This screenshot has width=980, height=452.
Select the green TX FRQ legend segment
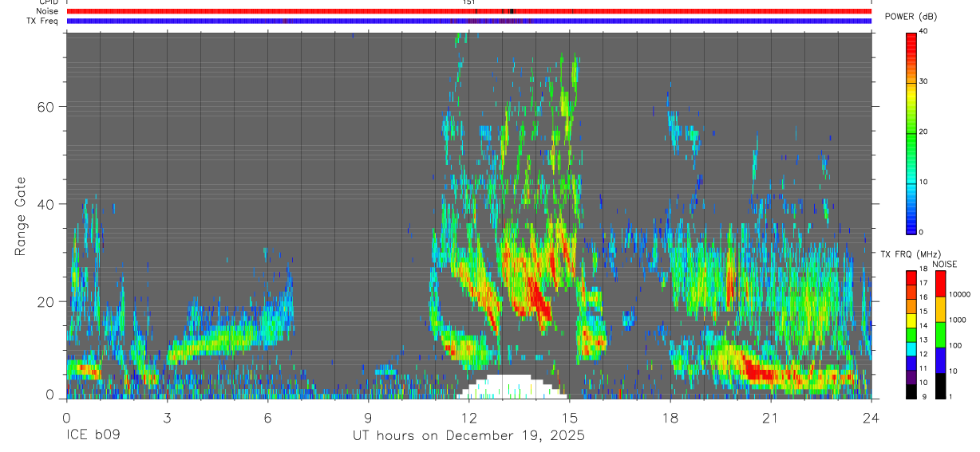coord(911,335)
